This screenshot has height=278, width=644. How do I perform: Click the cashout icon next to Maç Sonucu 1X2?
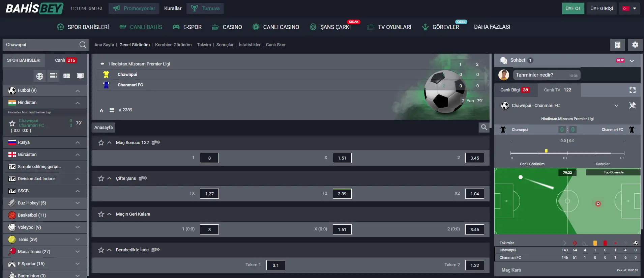[156, 142]
